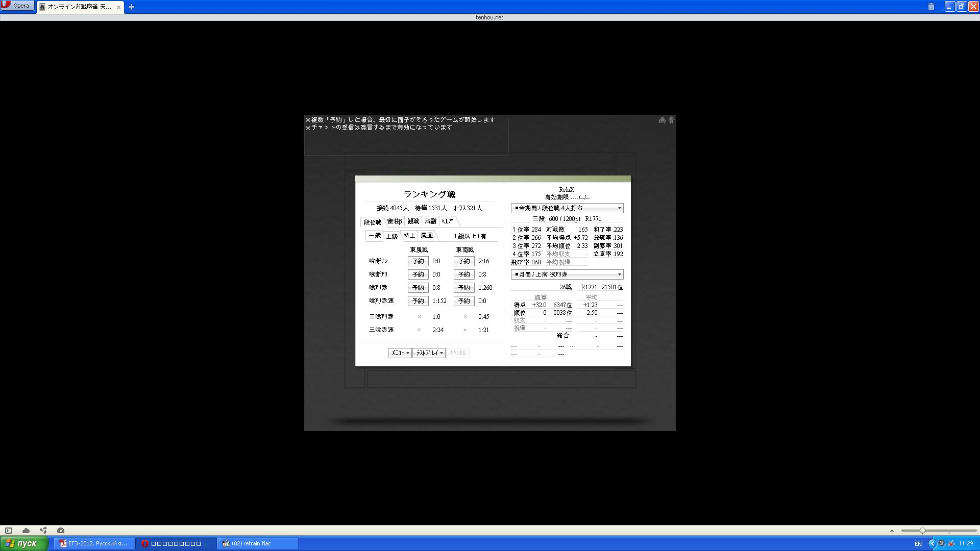Adjust the page zoom slider in status bar

point(939,531)
